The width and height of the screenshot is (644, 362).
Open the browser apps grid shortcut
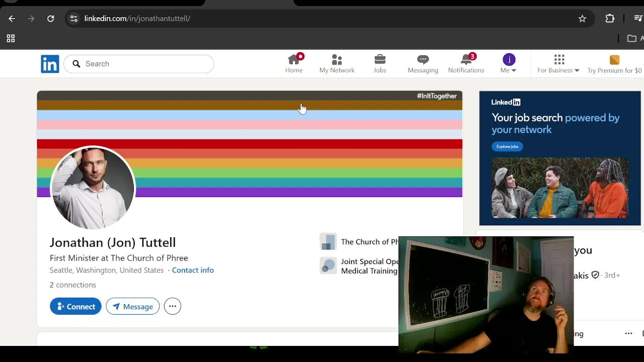pyautogui.click(x=11, y=38)
